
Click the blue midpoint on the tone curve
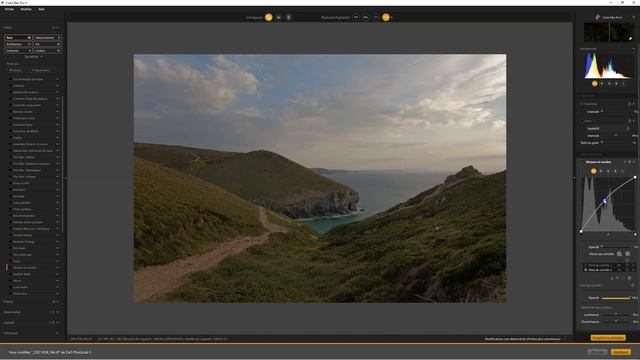[605, 201]
